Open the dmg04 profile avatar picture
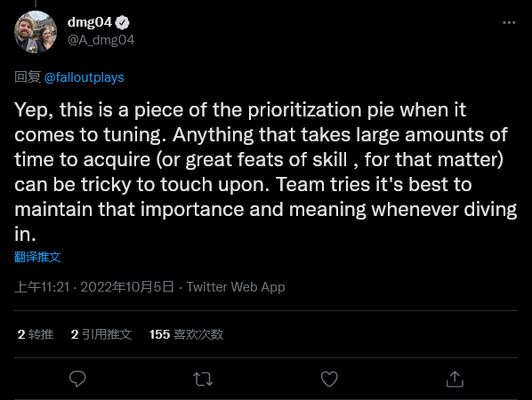The image size is (532, 400). pos(36,32)
